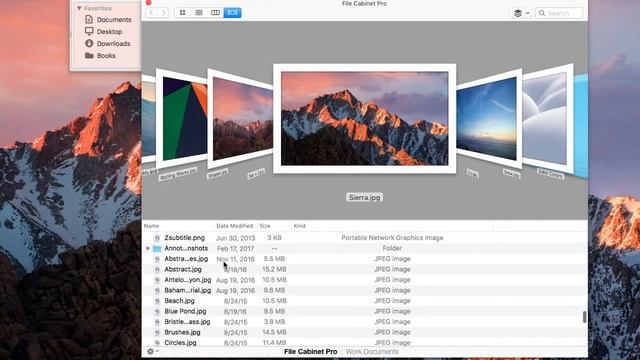Switch to column view
640x360 pixels.
click(x=216, y=13)
